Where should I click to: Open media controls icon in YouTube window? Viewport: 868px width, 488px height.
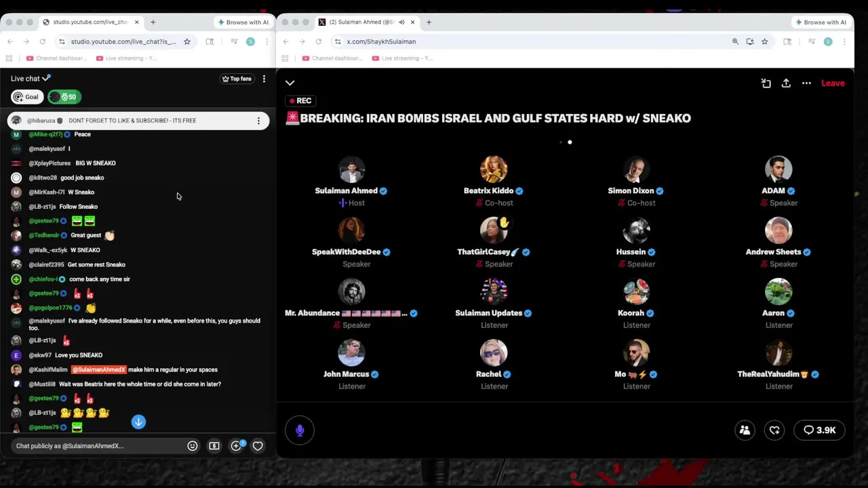234,42
